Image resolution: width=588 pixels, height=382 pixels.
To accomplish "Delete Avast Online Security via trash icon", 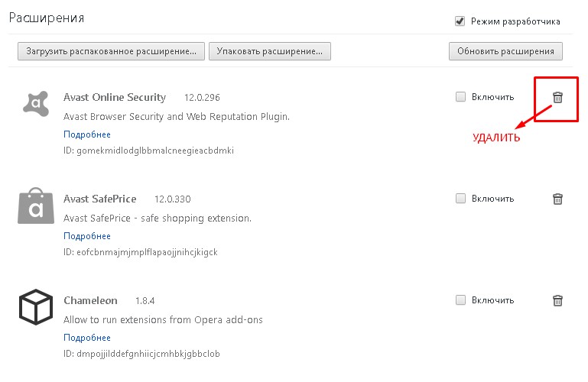I will pos(557,97).
